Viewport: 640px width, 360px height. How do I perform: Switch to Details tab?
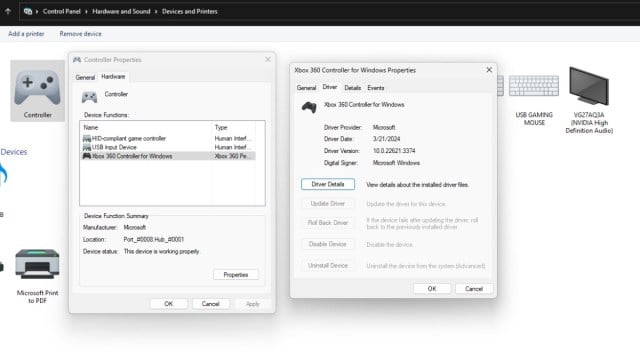[352, 88]
